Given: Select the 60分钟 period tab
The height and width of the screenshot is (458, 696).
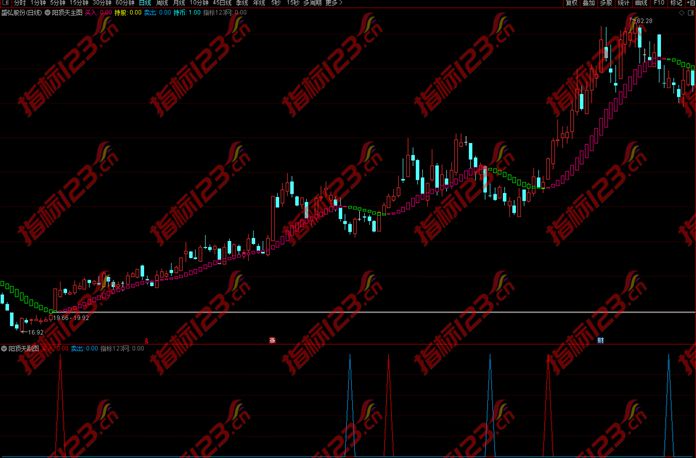Looking at the screenshot, I should tap(124, 4).
